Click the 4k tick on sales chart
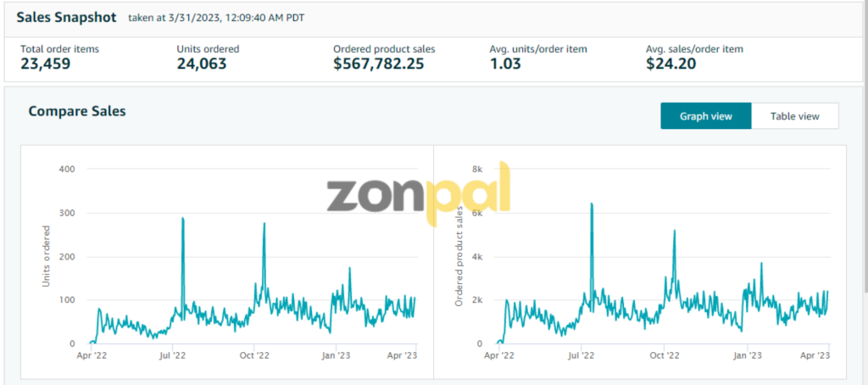Image resolution: width=868 pixels, height=385 pixels. [478, 256]
